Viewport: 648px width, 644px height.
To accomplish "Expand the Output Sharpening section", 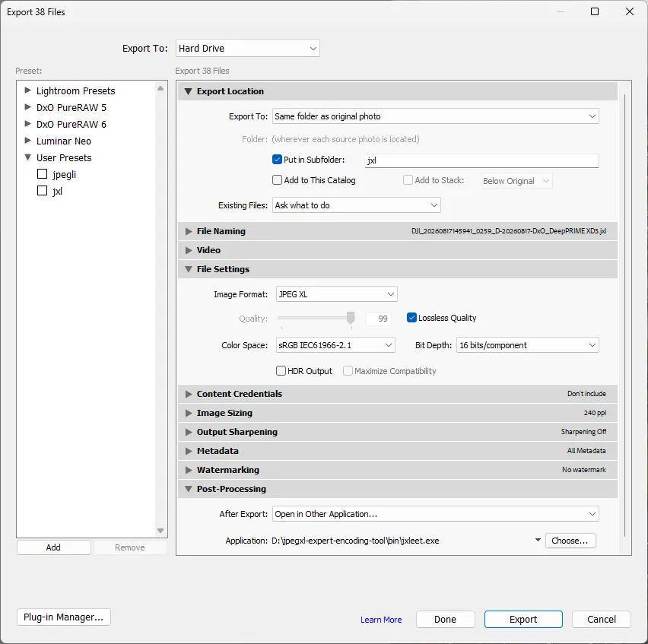I will pyautogui.click(x=189, y=432).
